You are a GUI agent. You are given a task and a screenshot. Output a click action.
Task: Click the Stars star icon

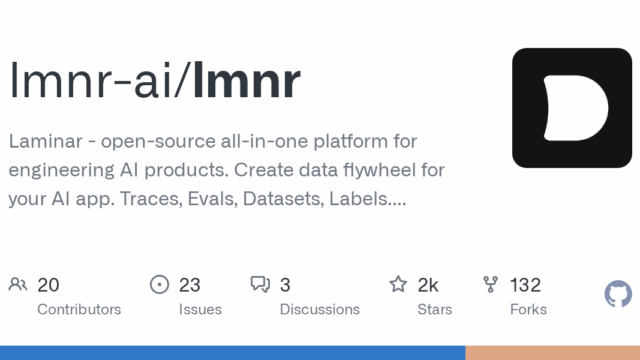click(x=398, y=284)
